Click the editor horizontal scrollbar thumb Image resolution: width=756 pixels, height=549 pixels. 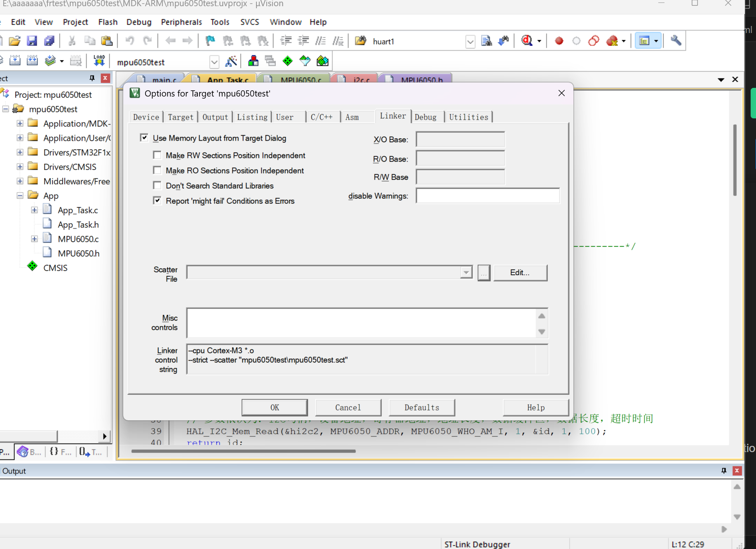coord(243,451)
